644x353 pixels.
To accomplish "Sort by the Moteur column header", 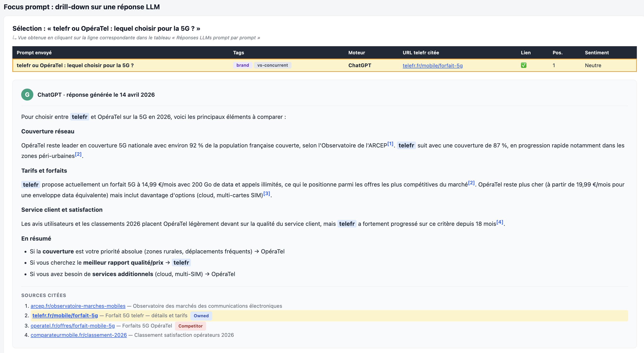I will [357, 53].
